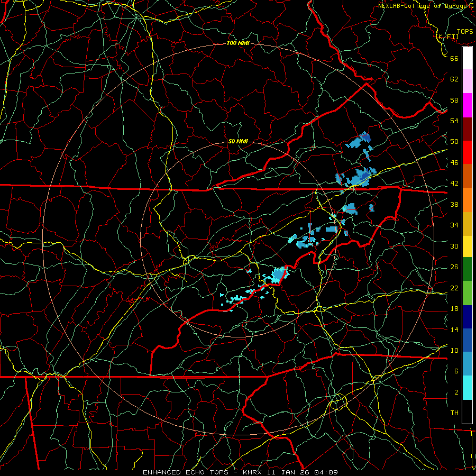Click the burnt orange legend swatch

pyautogui.click(x=467, y=176)
